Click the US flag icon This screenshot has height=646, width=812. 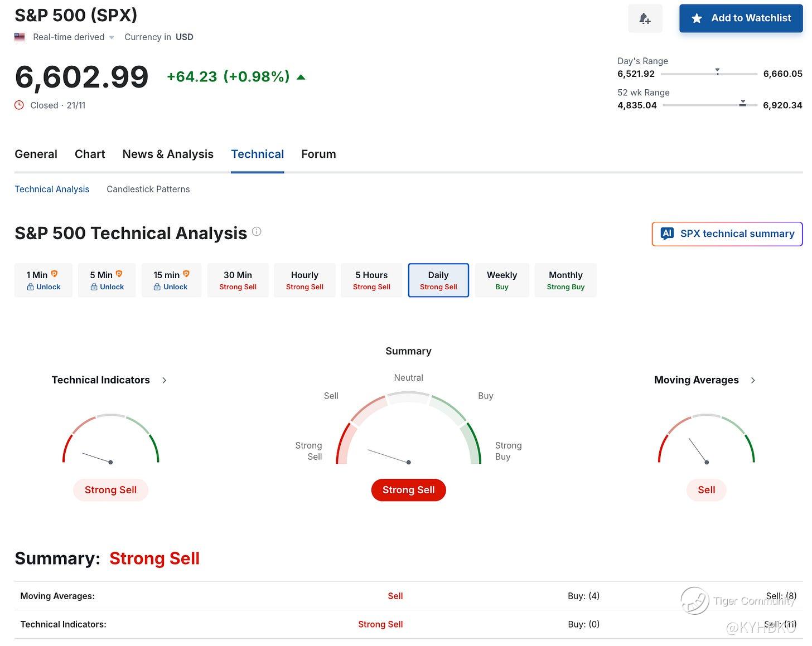[x=20, y=37]
